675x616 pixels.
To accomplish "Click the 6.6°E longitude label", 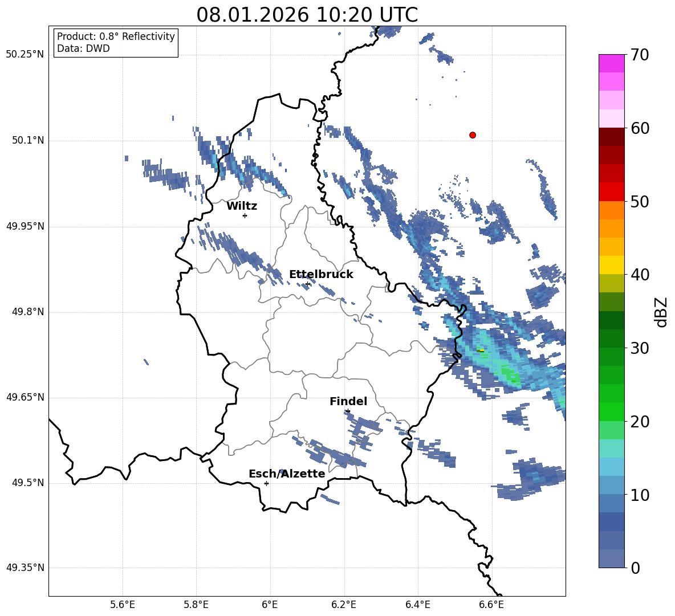I will point(491,605).
